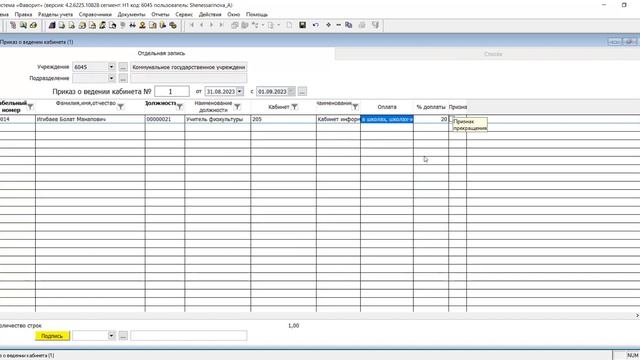This screenshot has height=360, width=640.
Task: Select the Кабинет информ cell
Action: (338, 119)
